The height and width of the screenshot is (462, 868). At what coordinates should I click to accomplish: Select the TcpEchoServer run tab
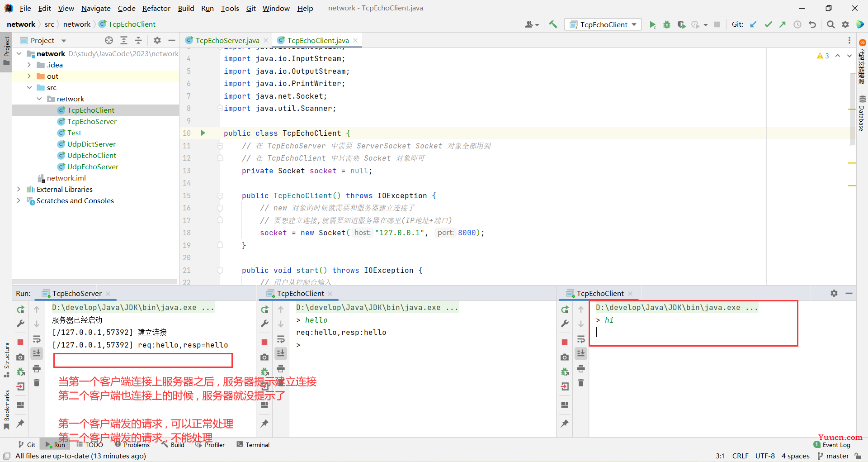(x=77, y=293)
